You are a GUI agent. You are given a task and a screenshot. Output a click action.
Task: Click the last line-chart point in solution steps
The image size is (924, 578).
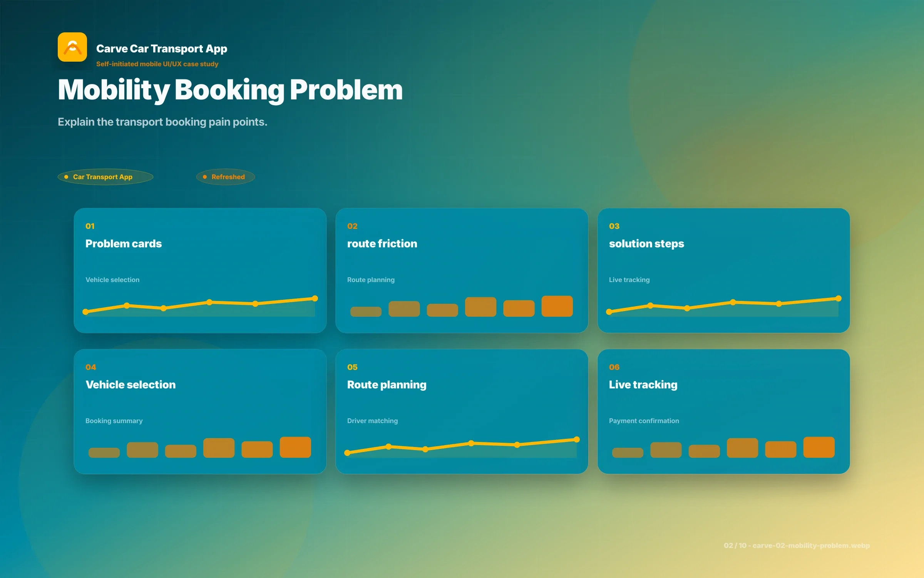(x=839, y=298)
